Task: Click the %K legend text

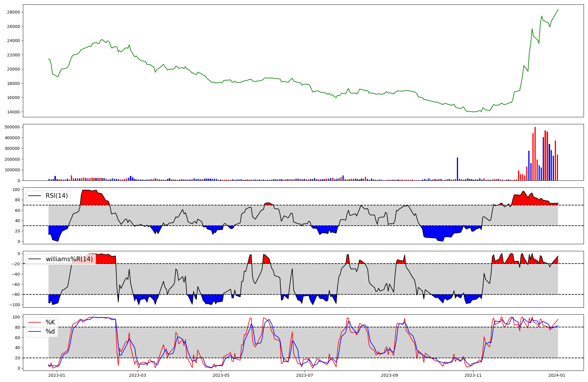Action: [x=50, y=323]
